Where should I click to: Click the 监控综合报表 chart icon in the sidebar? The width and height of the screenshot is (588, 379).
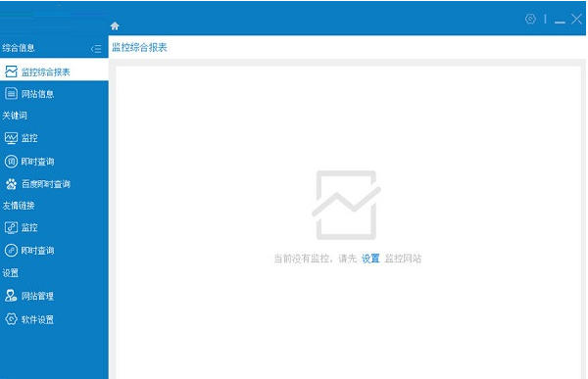pos(11,71)
